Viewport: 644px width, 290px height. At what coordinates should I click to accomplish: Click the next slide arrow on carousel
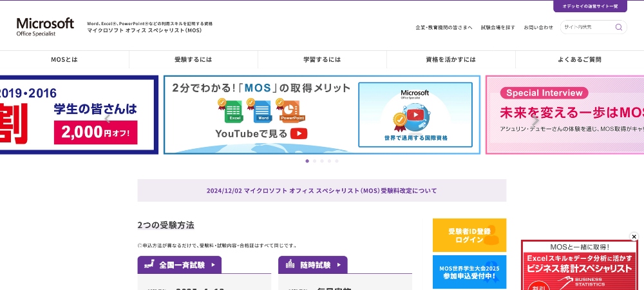coord(535,121)
